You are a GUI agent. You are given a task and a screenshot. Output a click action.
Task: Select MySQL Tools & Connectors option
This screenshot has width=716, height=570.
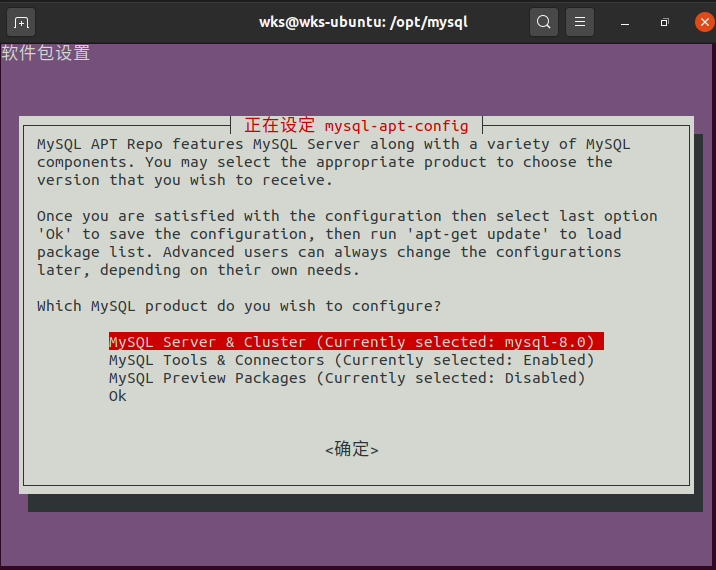(351, 360)
